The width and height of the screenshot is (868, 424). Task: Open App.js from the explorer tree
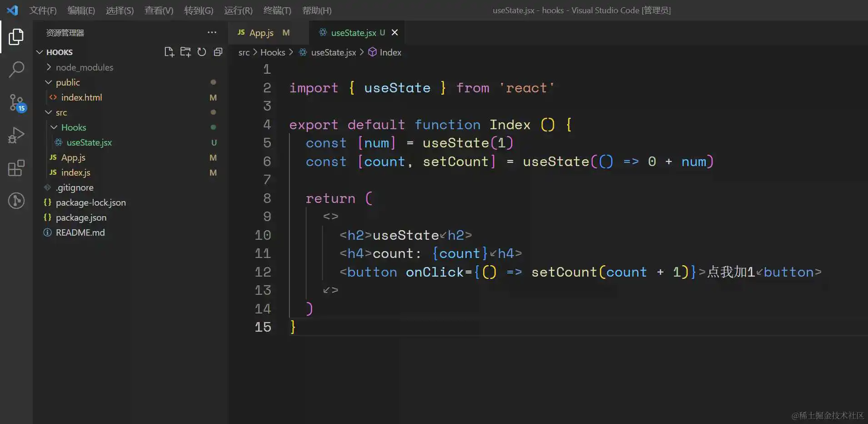point(73,157)
